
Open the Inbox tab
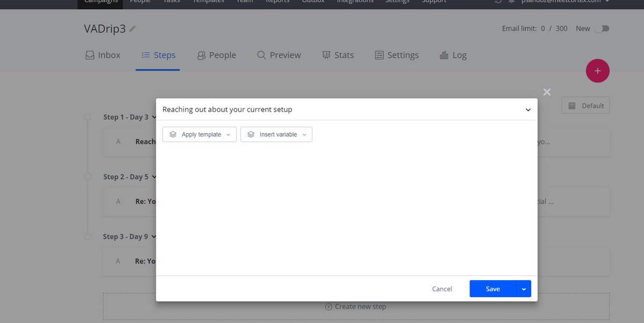[103, 55]
